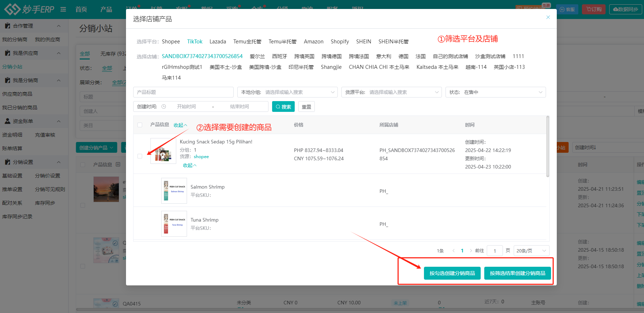Pick the Shangjie store
The height and width of the screenshot is (313, 644).
(331, 67)
